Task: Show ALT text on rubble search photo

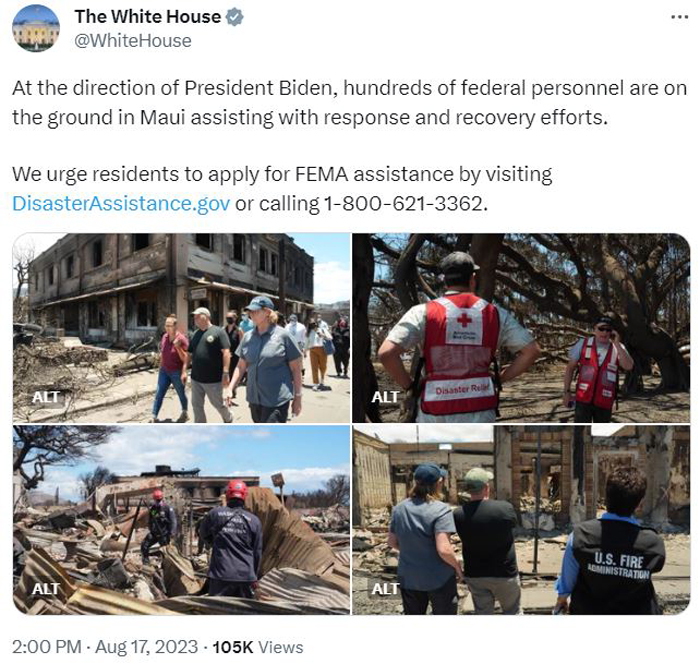Action: pos(46,589)
